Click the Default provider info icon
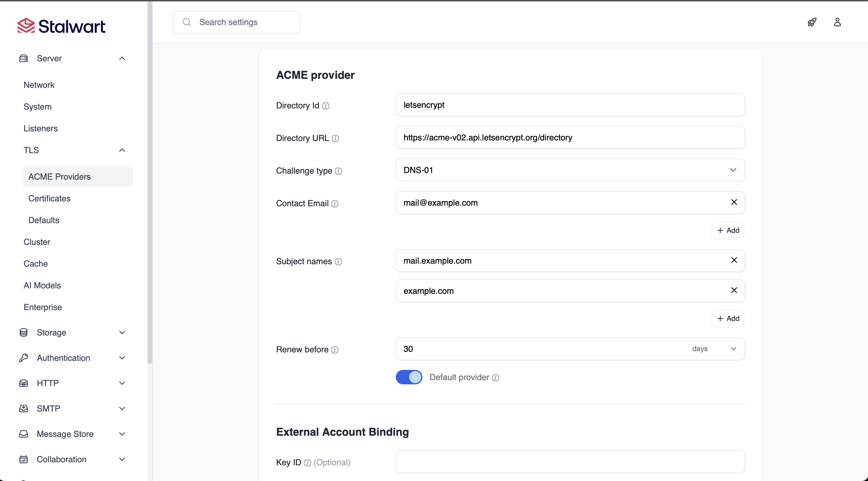This screenshot has width=868, height=481. click(x=495, y=378)
